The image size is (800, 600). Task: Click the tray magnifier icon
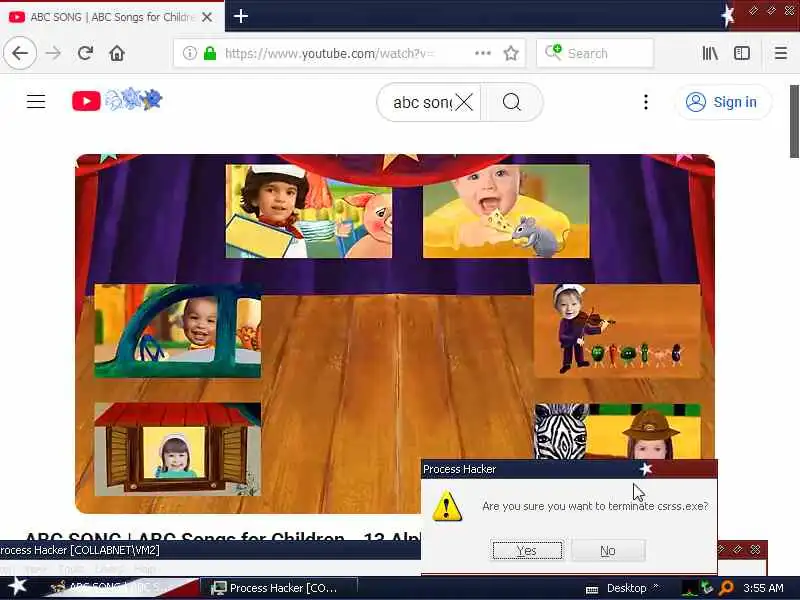(726, 588)
